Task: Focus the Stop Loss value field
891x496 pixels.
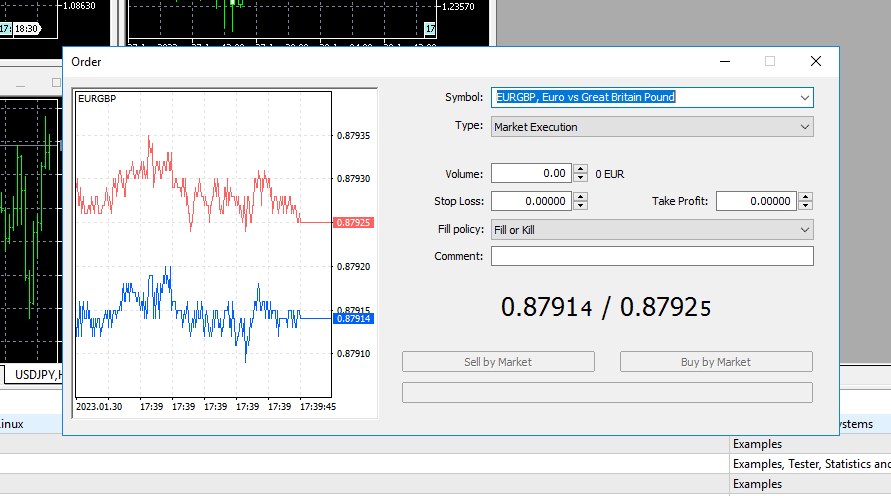Action: (x=531, y=202)
